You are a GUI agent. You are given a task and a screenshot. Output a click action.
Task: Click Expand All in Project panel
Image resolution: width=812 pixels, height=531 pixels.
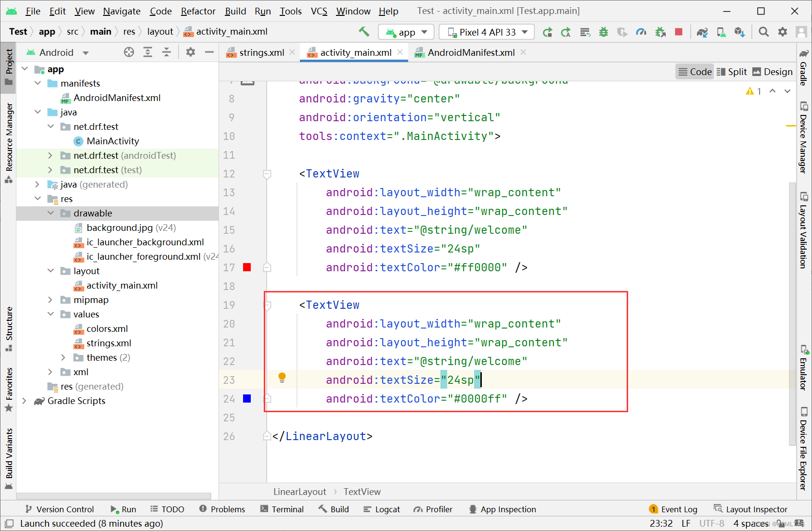point(148,52)
